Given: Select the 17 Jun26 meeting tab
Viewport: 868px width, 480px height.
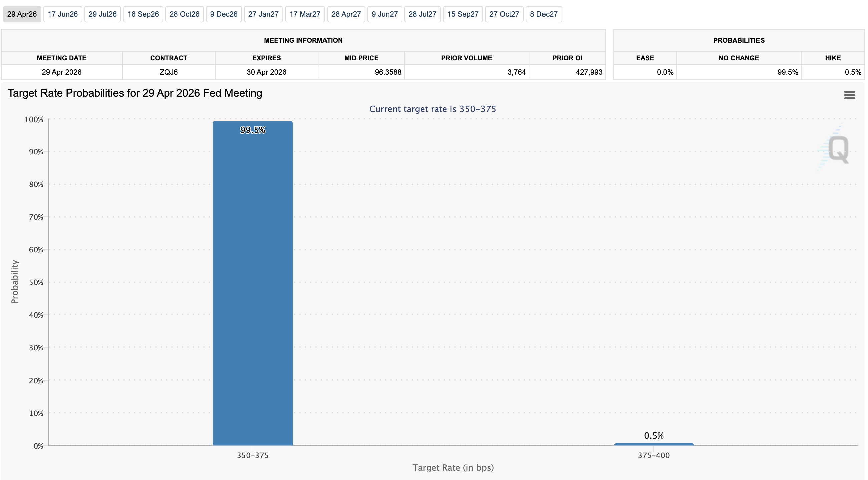Looking at the screenshot, I should (x=63, y=14).
